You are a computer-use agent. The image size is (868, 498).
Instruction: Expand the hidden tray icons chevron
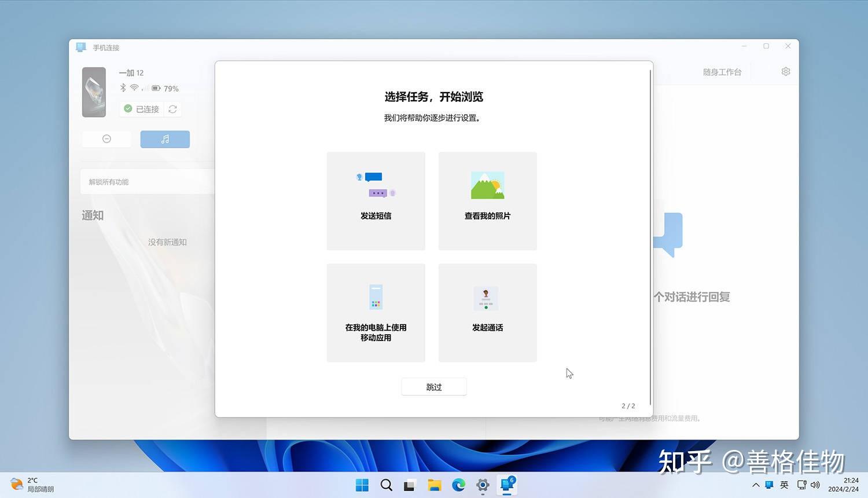pyautogui.click(x=756, y=485)
